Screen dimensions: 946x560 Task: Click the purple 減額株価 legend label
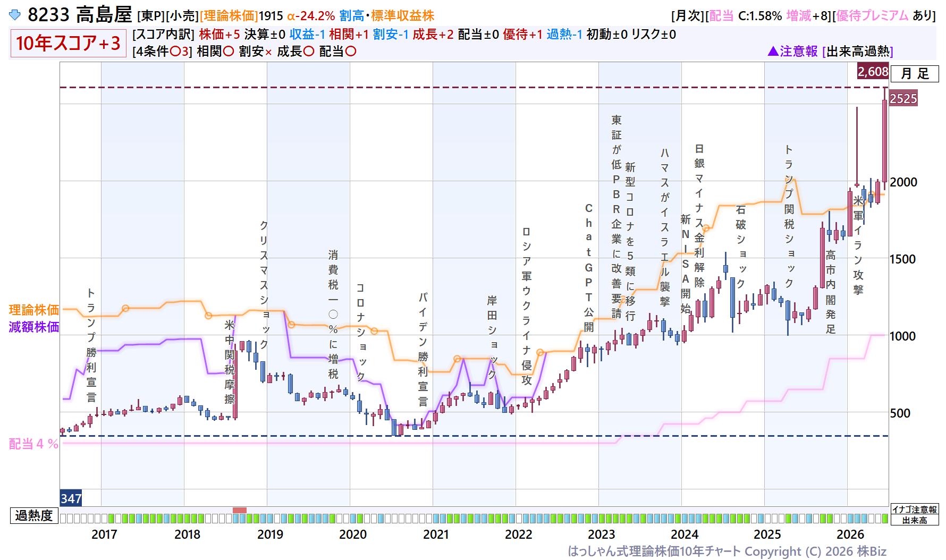coord(34,327)
